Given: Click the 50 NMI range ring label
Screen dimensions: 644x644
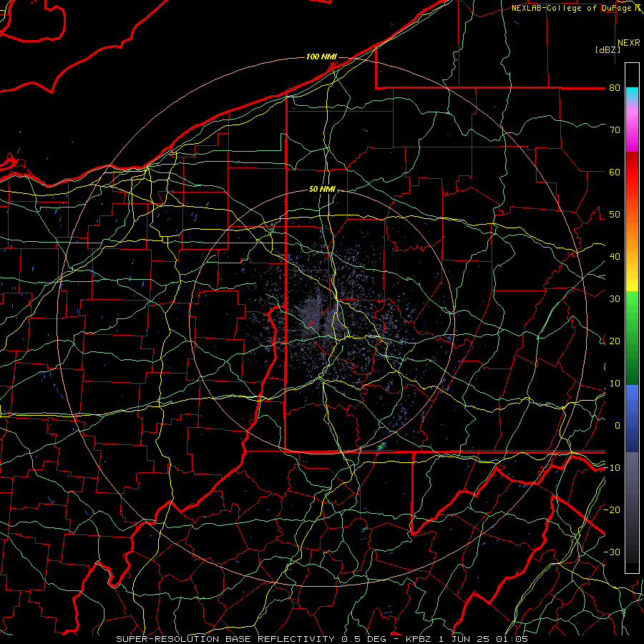Looking at the screenshot, I should coord(322,190).
